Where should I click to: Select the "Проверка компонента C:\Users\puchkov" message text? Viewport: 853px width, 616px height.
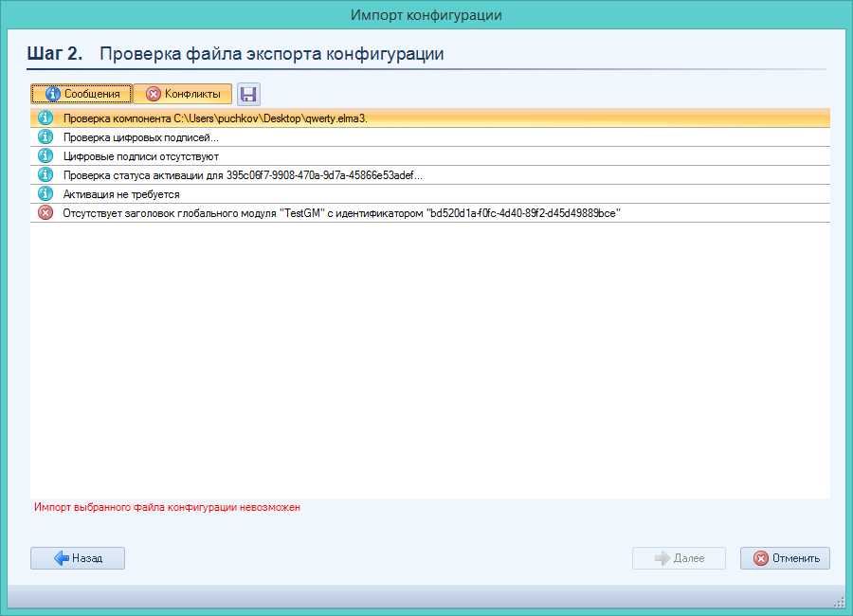tap(214, 118)
